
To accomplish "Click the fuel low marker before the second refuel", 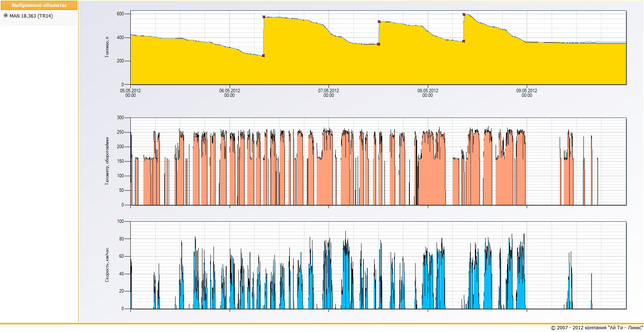I will pyautogui.click(x=379, y=44).
